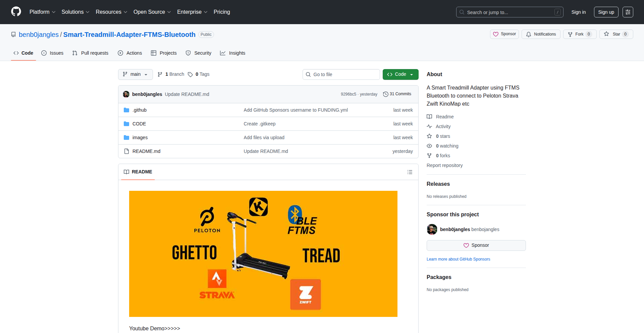The height and width of the screenshot is (333, 644).
Task: Click the Tags icon with 0 Tags
Action: pos(191,74)
